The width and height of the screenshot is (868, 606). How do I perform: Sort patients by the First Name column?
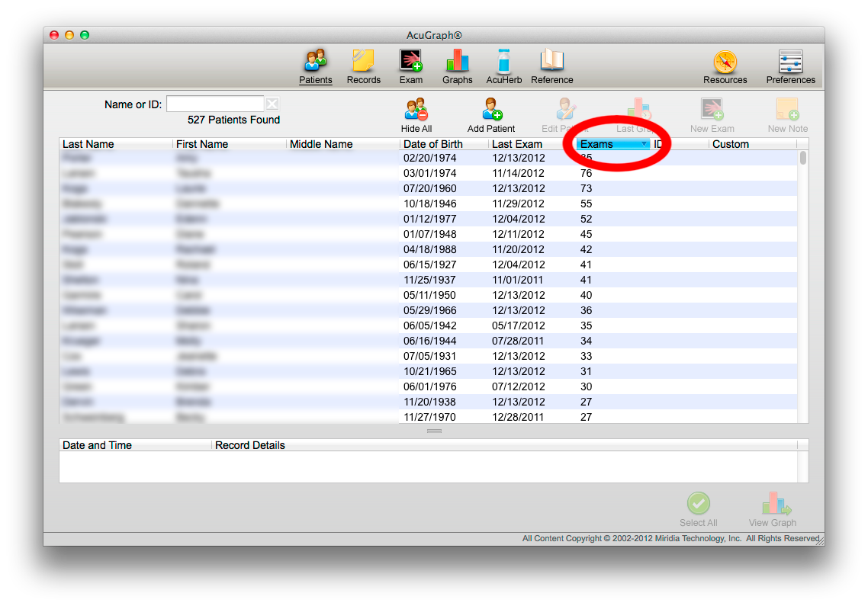(230, 144)
